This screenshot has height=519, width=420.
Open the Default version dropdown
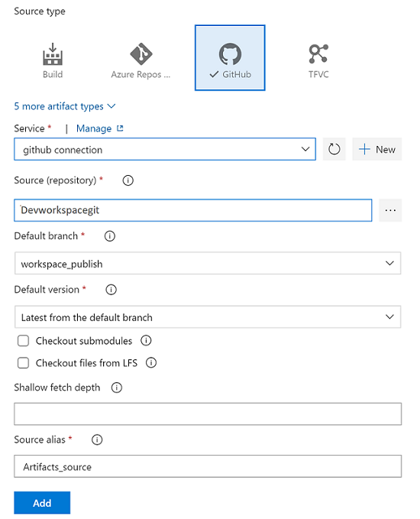pos(208,316)
